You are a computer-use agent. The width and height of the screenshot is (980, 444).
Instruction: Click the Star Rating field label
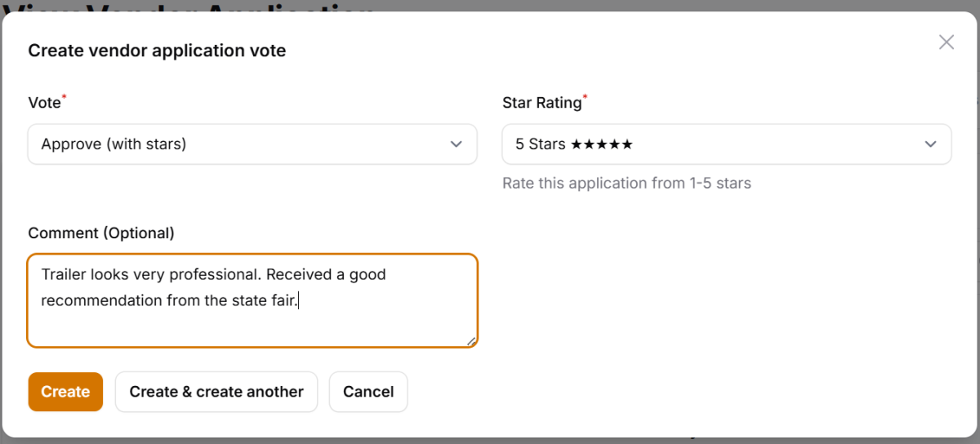(x=541, y=103)
